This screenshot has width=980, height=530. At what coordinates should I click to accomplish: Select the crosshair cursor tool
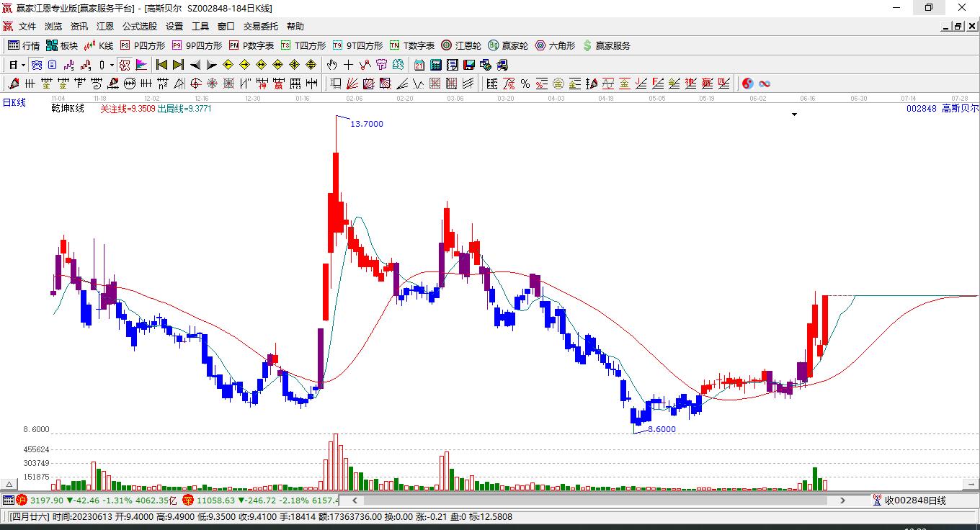click(349, 65)
